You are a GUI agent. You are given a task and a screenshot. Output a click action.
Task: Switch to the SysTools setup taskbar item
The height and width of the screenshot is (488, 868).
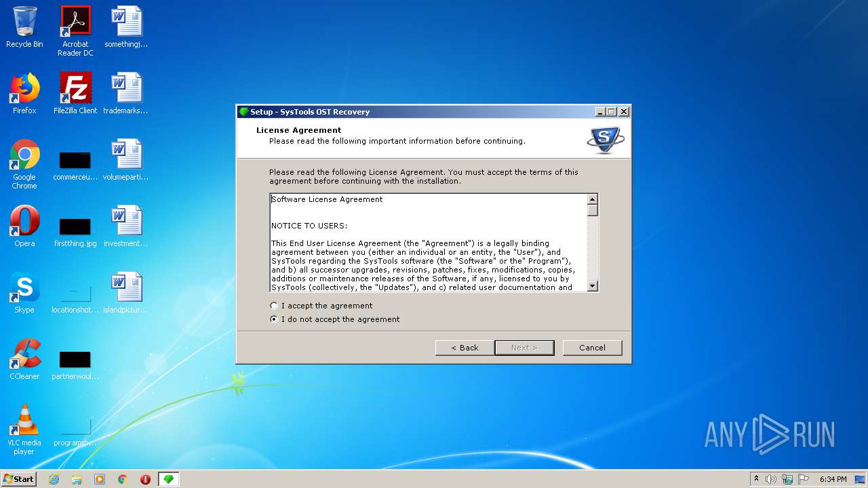(x=169, y=479)
